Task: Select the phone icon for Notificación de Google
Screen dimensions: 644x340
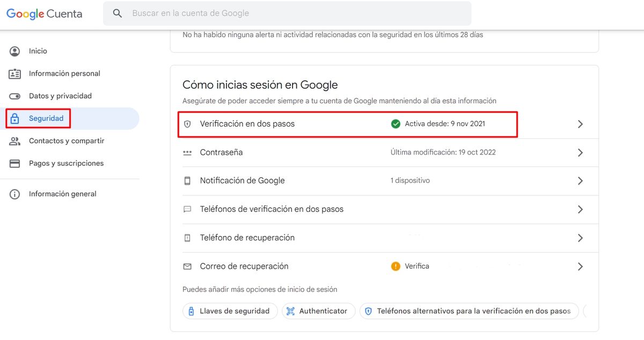Action: (187, 181)
